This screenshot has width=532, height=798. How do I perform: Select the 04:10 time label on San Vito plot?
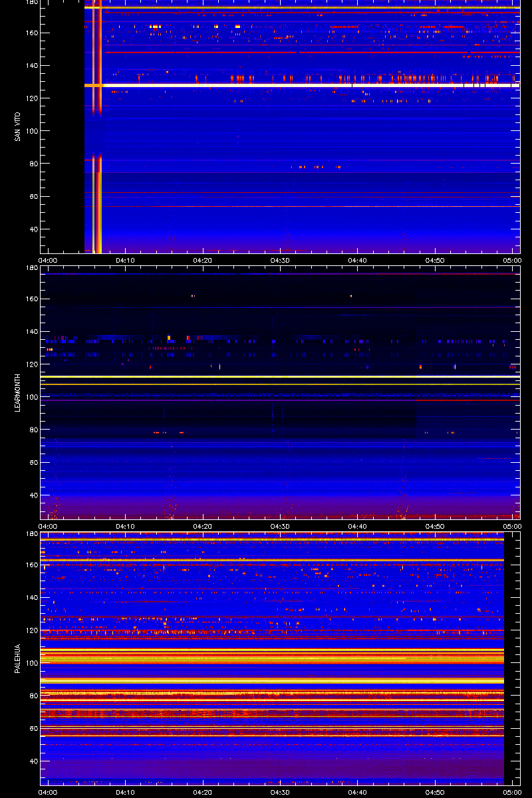[x=126, y=260]
